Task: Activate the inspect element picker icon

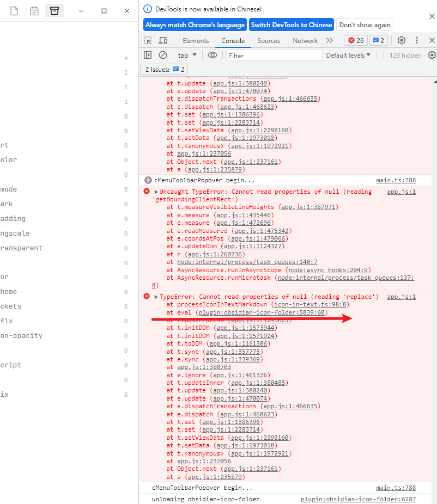Action: (x=148, y=40)
